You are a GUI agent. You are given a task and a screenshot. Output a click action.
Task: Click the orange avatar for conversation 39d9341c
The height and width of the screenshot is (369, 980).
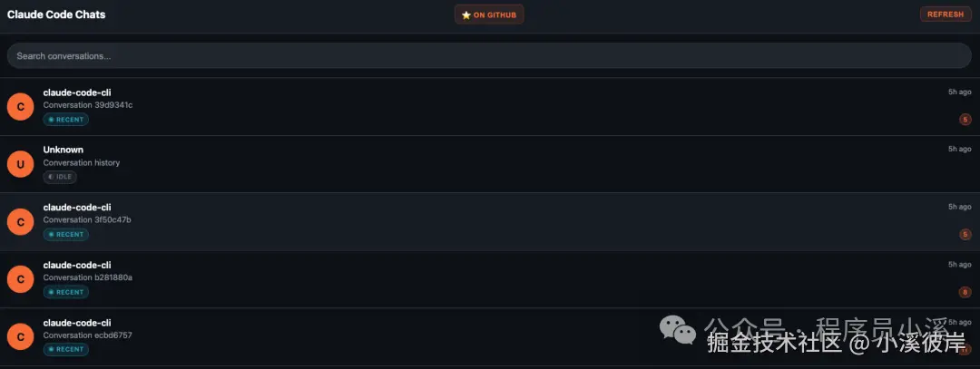tap(20, 106)
